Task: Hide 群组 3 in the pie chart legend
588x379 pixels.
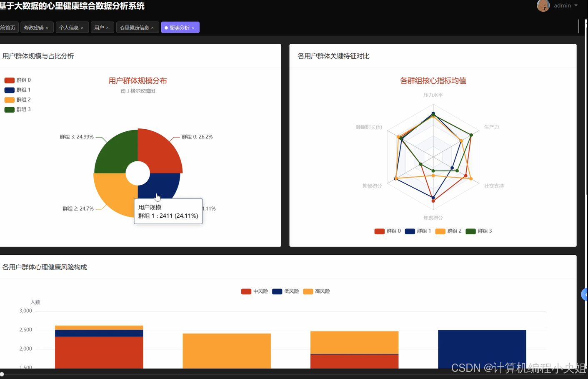Action: coord(18,110)
